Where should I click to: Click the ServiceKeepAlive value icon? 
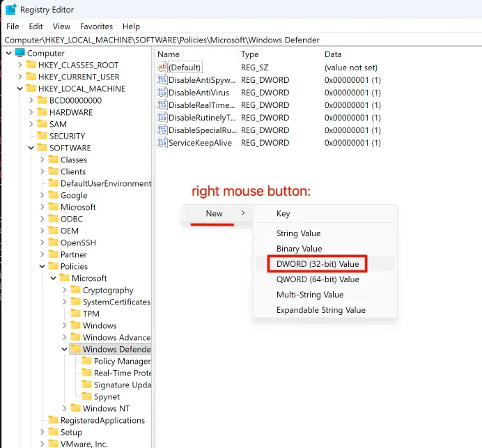162,143
